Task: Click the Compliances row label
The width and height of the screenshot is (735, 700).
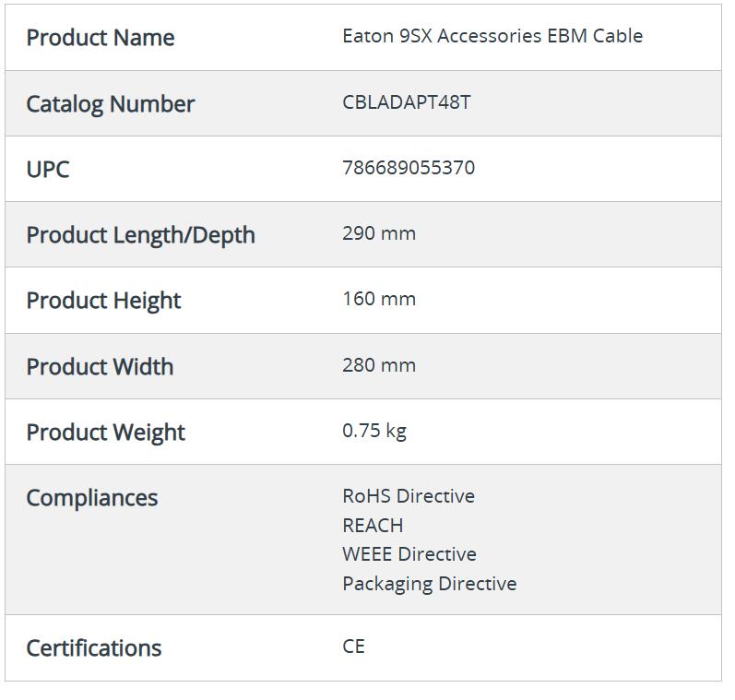Action: pos(91,497)
